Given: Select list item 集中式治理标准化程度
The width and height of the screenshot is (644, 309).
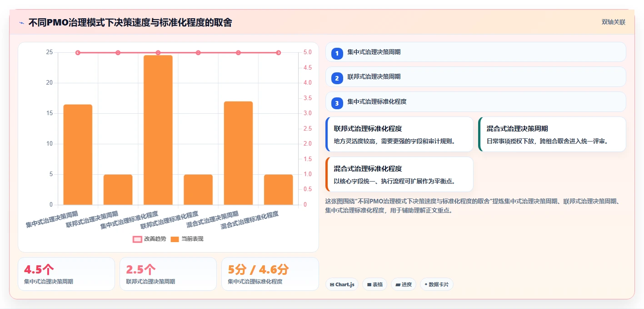Looking at the screenshot, I should coord(476,101).
